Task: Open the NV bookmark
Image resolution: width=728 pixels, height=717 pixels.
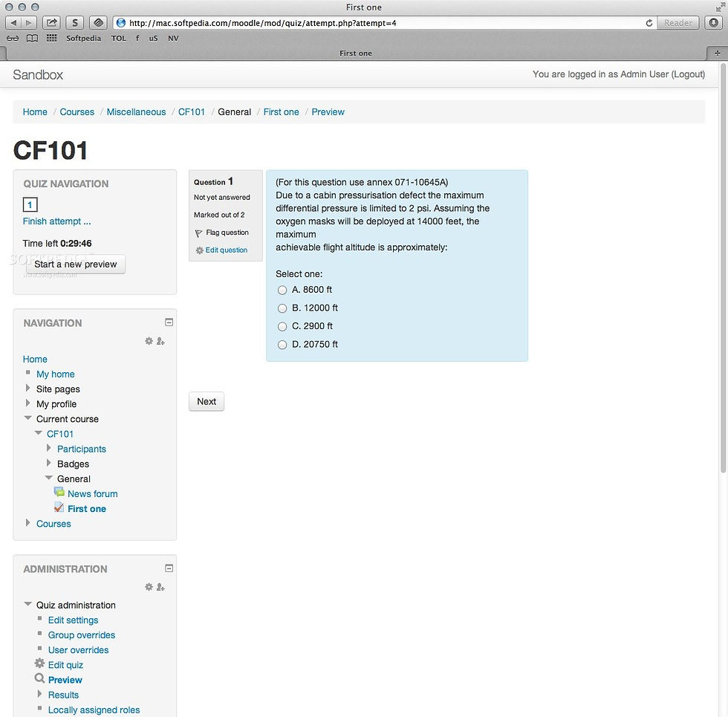Action: click(x=173, y=38)
